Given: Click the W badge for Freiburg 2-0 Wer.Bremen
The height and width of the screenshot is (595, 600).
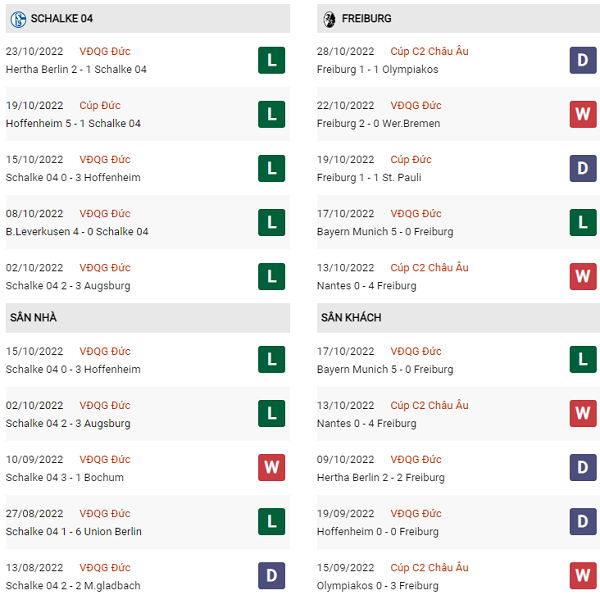Looking at the screenshot, I should (583, 114).
